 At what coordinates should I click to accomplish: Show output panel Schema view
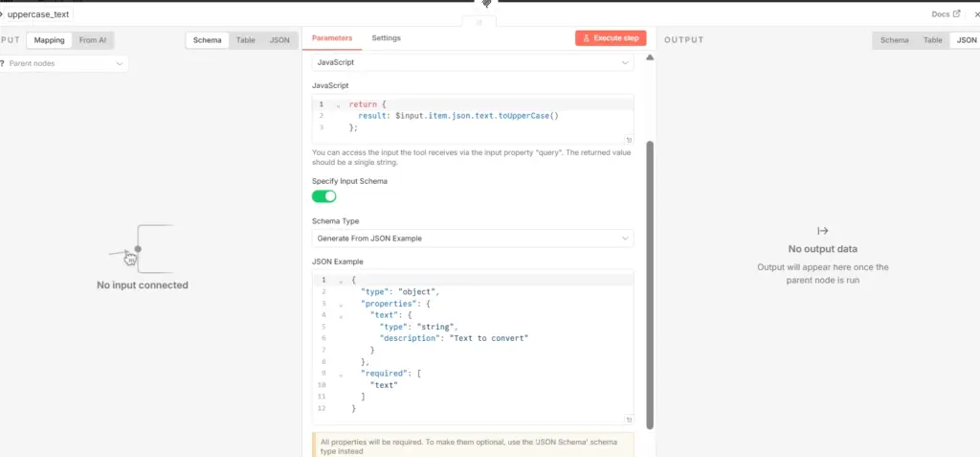pos(895,40)
